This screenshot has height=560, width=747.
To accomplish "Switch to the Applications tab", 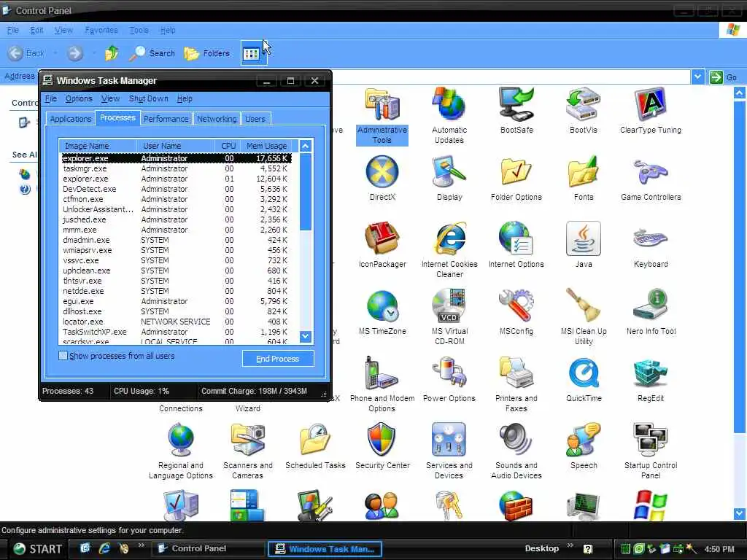I will (71, 119).
